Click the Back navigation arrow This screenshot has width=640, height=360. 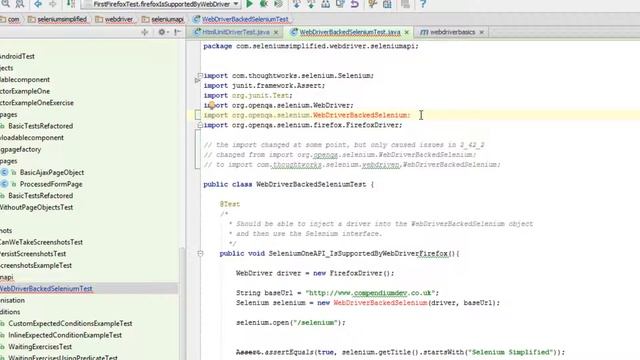38,4
